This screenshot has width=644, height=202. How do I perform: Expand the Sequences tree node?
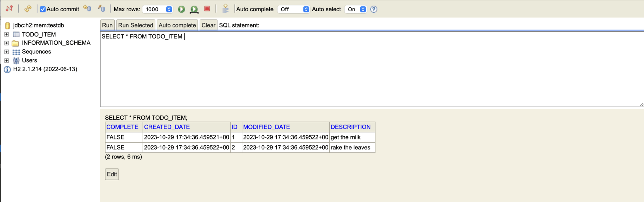[6, 52]
